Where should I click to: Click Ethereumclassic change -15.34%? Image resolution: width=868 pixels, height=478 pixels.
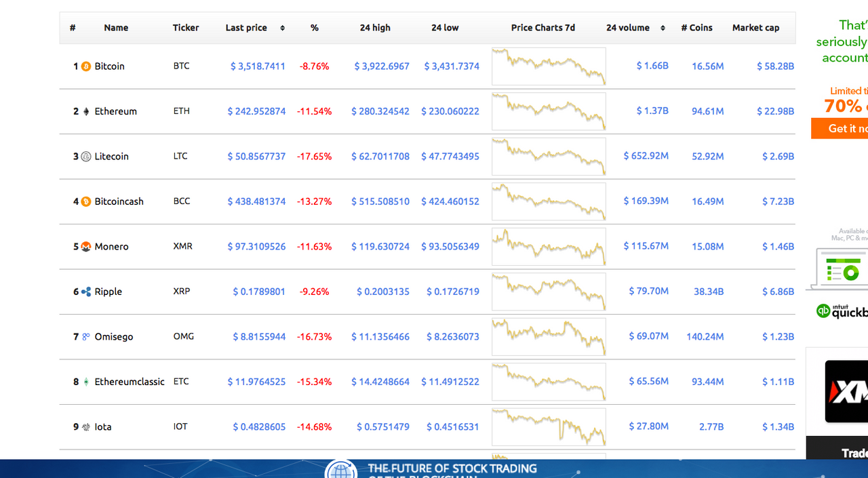[x=314, y=382]
